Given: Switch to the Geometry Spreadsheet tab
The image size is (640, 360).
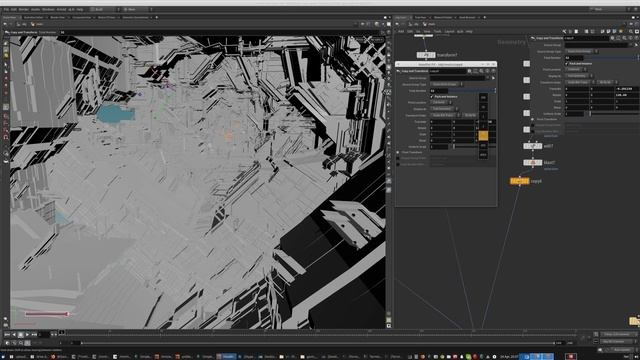Looking at the screenshot, I should coord(135,18).
